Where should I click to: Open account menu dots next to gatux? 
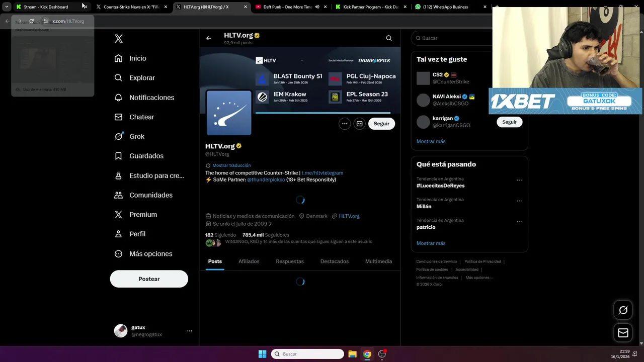click(190, 331)
